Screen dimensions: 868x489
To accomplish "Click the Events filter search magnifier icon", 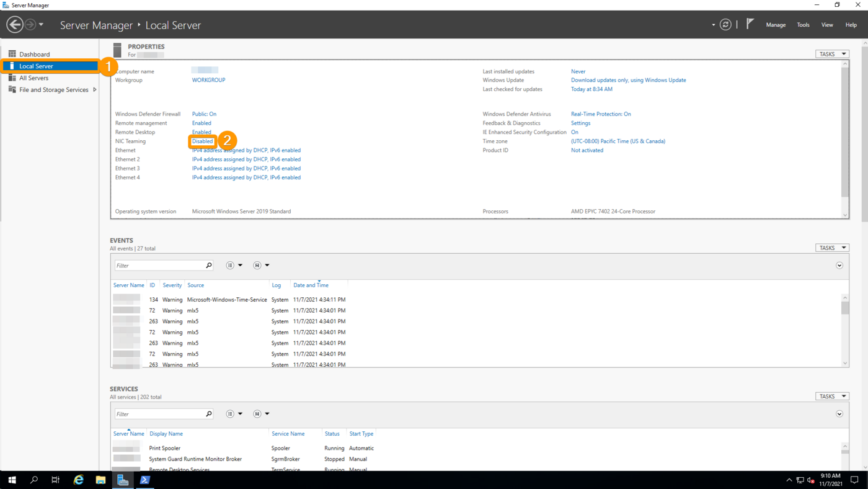I will 209,266.
